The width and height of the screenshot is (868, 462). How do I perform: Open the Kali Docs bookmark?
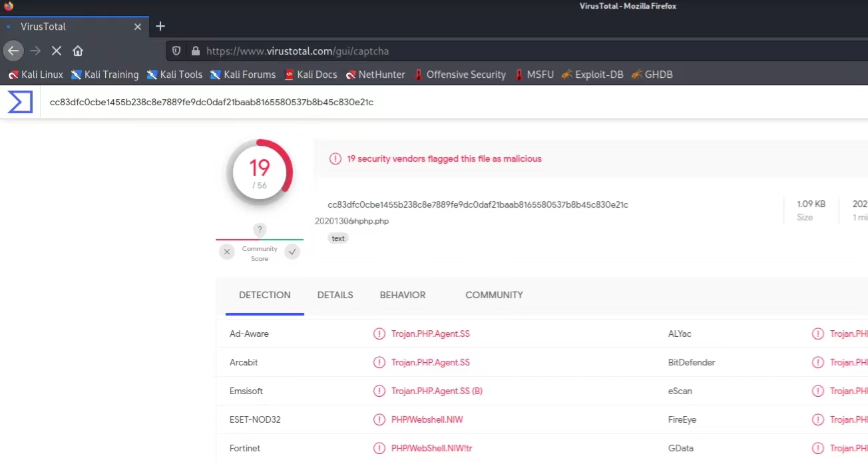click(x=311, y=75)
